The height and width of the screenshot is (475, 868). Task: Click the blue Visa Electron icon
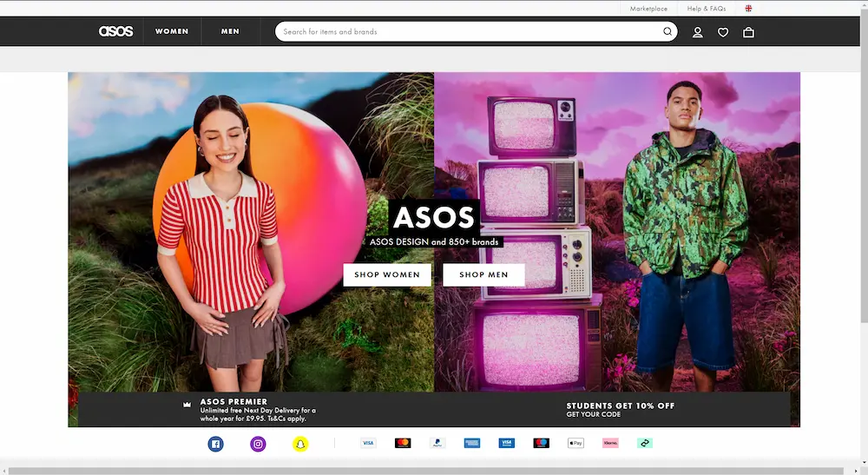[x=507, y=443]
